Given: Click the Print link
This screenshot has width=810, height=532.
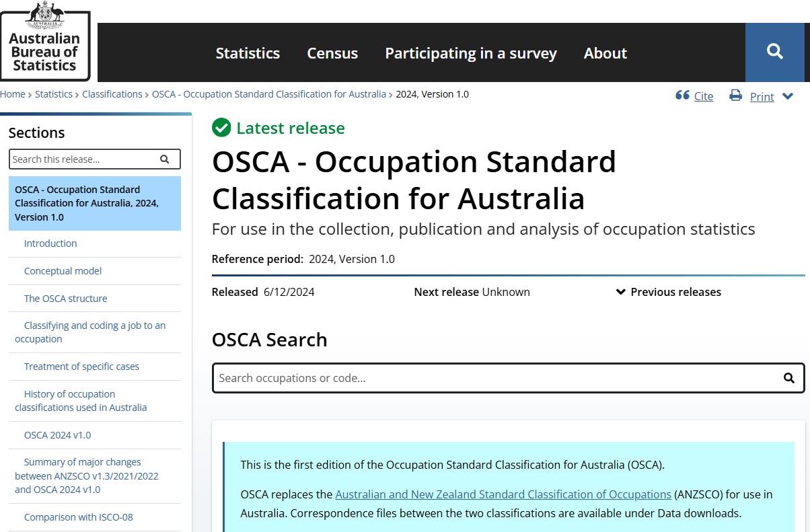Looking at the screenshot, I should [762, 97].
